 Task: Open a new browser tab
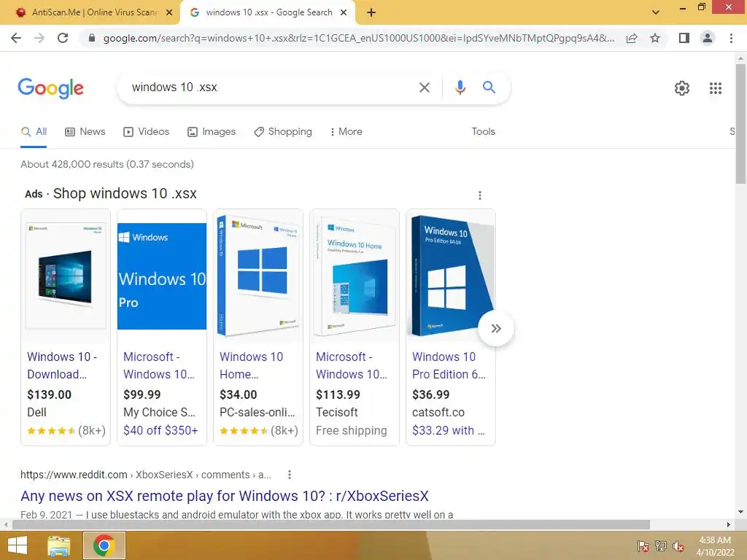[371, 13]
